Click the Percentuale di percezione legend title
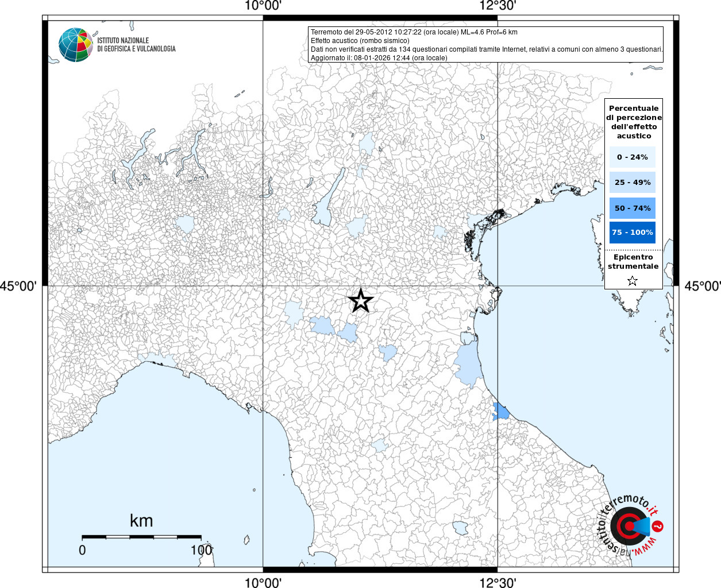This screenshot has height=588, width=721. tap(634, 122)
